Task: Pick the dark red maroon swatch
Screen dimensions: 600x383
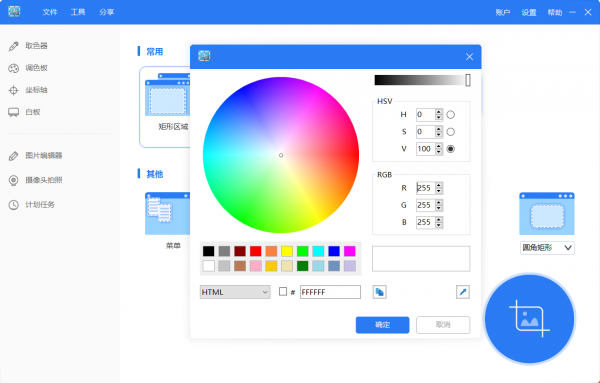Action: tap(240, 251)
